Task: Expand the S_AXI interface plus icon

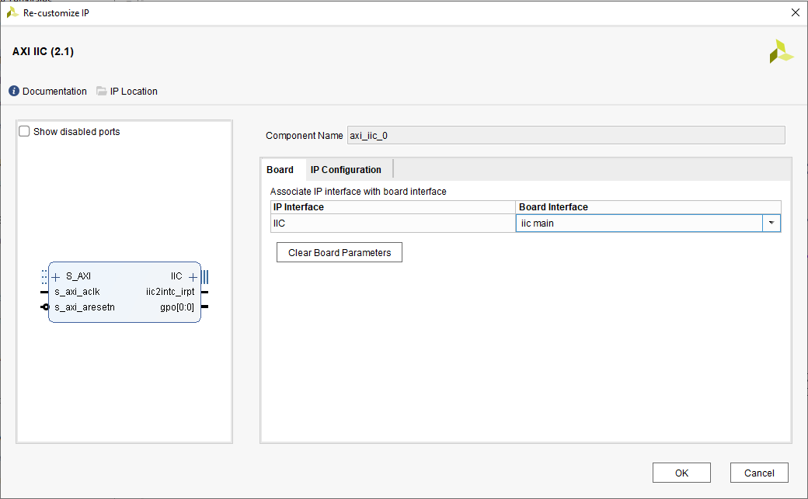Action: (x=56, y=277)
